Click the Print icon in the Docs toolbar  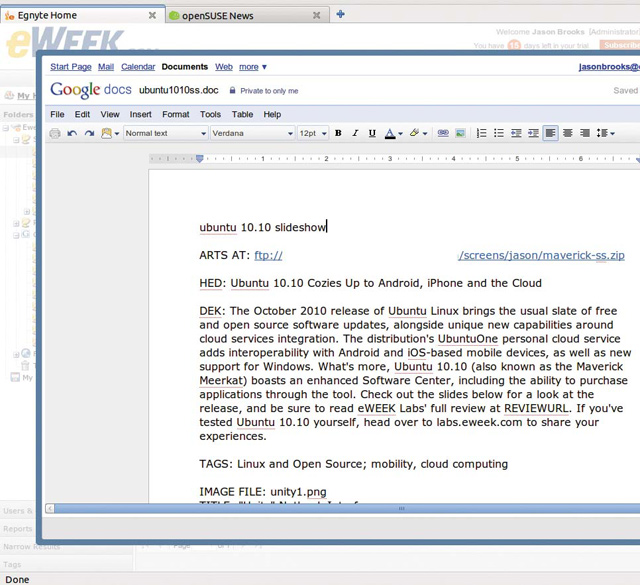55,133
